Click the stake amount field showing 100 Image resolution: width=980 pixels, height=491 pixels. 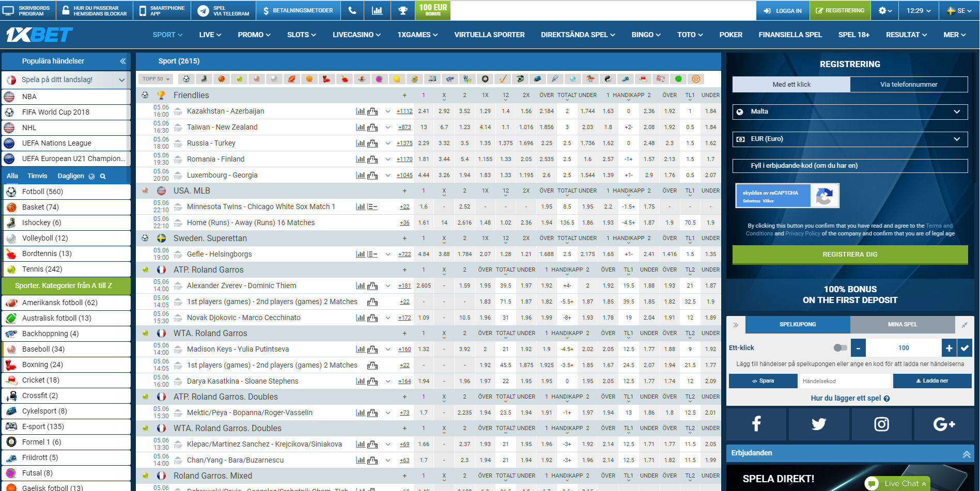pyautogui.click(x=904, y=348)
